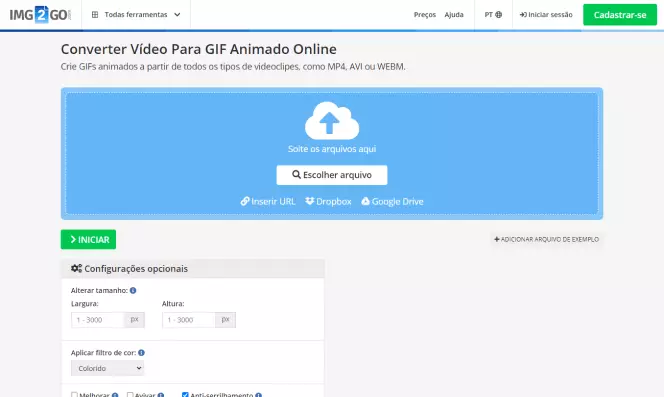The image size is (664, 397).
Task: Click the globe language icon next to PT
Action: click(499, 14)
